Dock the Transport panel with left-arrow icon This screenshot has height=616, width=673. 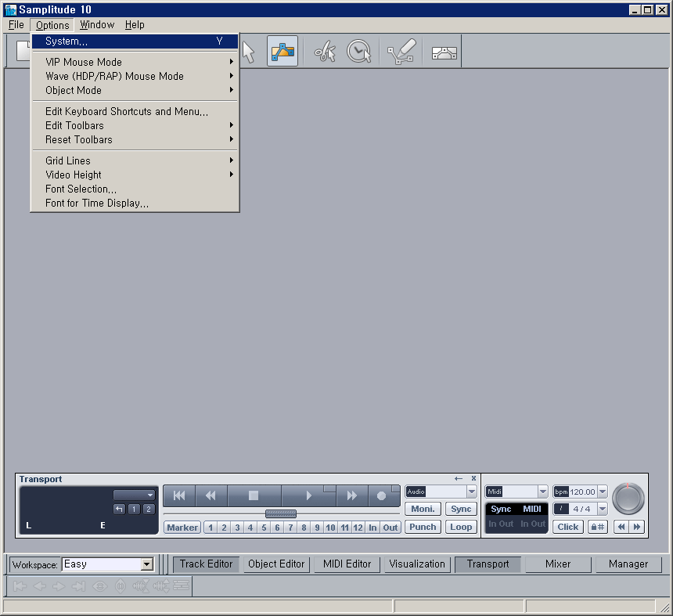(x=459, y=478)
